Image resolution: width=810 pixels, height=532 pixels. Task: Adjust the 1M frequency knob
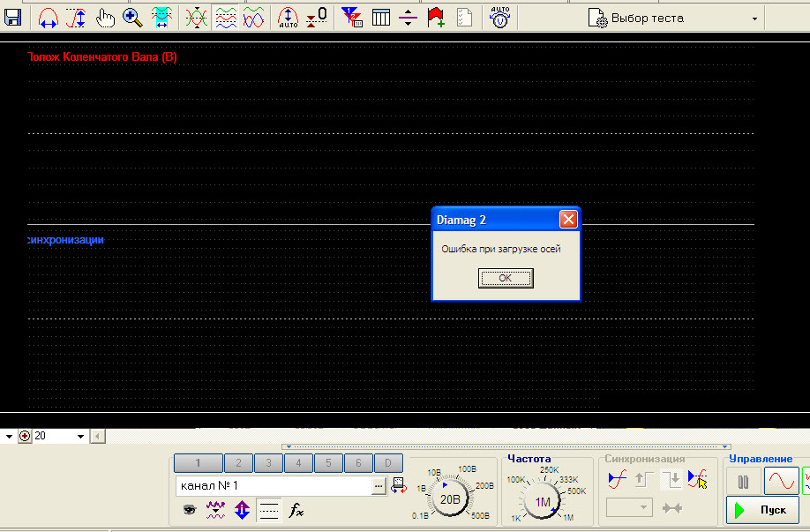[x=542, y=501]
